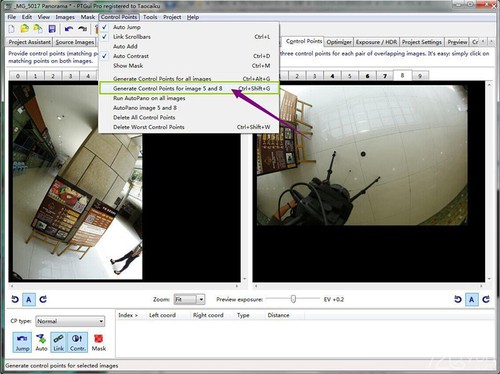Open the Images menu

pyautogui.click(x=65, y=17)
